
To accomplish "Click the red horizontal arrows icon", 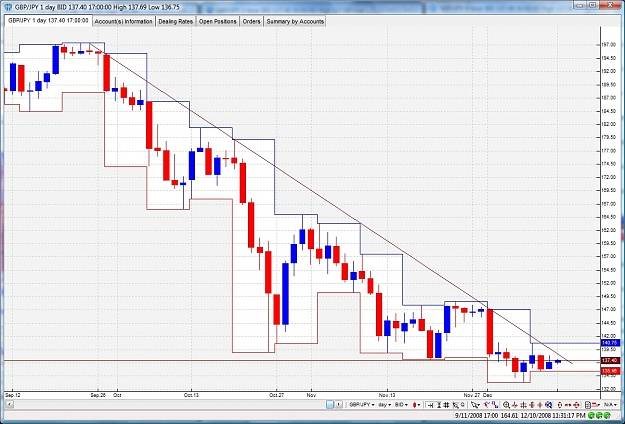I will [x=568, y=405].
